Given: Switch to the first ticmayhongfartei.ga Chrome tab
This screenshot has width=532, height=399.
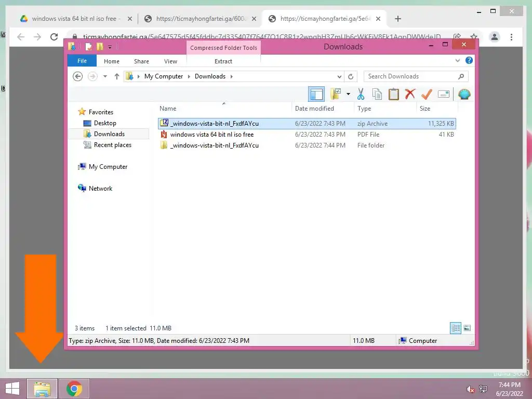Looking at the screenshot, I should tap(200, 19).
